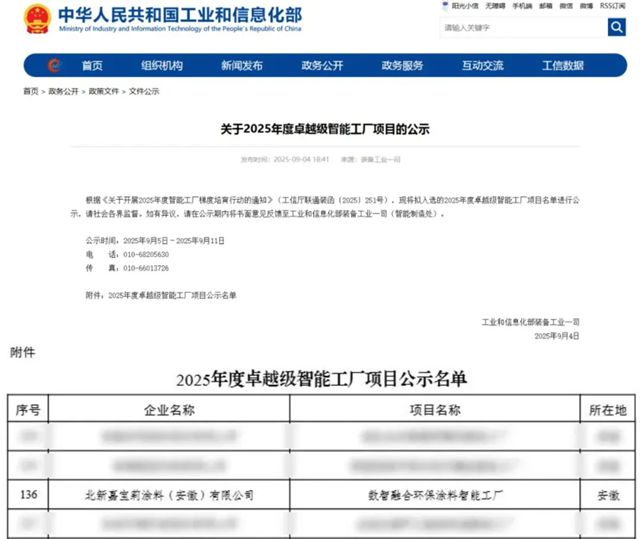Image resolution: width=640 pixels, height=539 pixels.
Task: Click the 公示时间 date range line
Action: 155,240
